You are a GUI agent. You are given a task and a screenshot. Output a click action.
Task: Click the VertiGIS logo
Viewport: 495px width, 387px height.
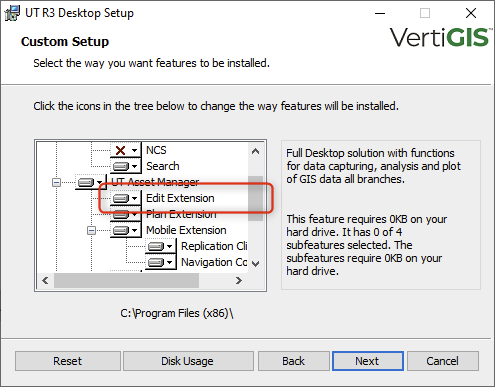[x=440, y=38]
